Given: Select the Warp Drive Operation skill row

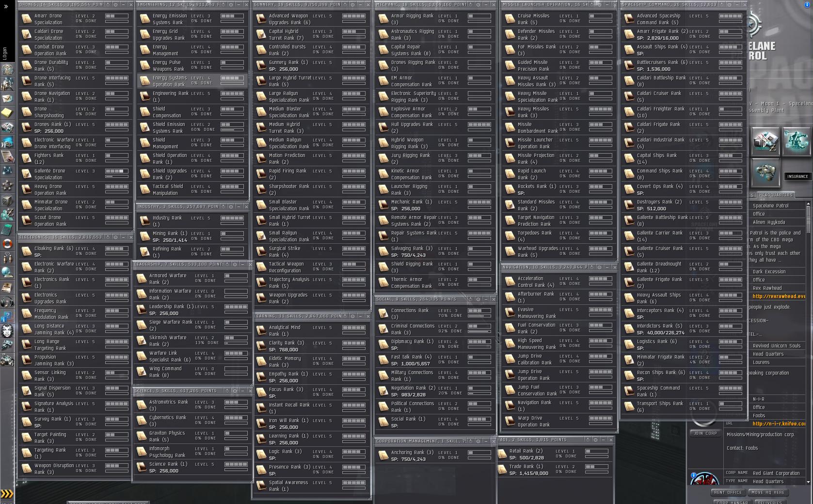Looking at the screenshot, I should [558, 421].
